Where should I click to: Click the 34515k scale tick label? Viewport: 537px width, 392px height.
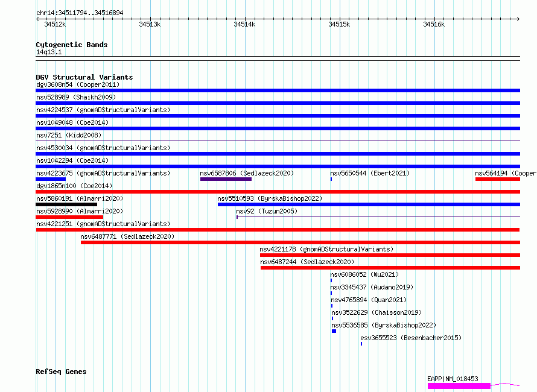(x=339, y=24)
